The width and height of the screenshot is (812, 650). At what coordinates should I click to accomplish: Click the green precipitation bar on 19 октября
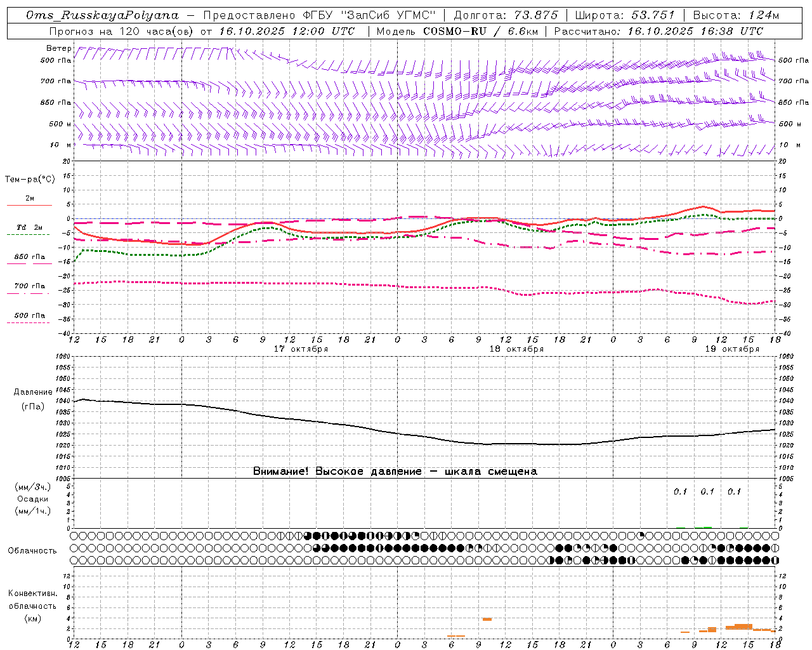(707, 527)
